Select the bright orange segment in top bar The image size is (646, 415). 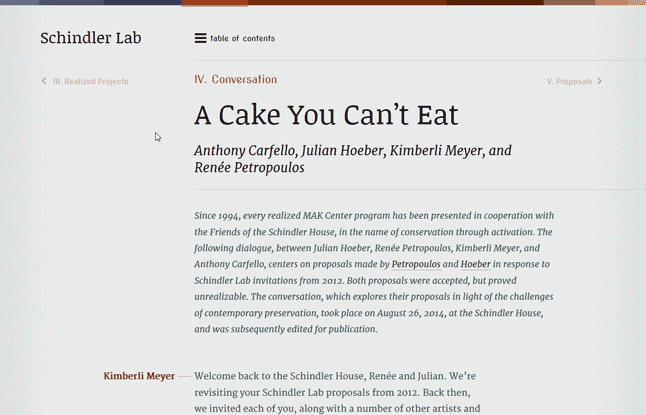(x=214, y=2)
